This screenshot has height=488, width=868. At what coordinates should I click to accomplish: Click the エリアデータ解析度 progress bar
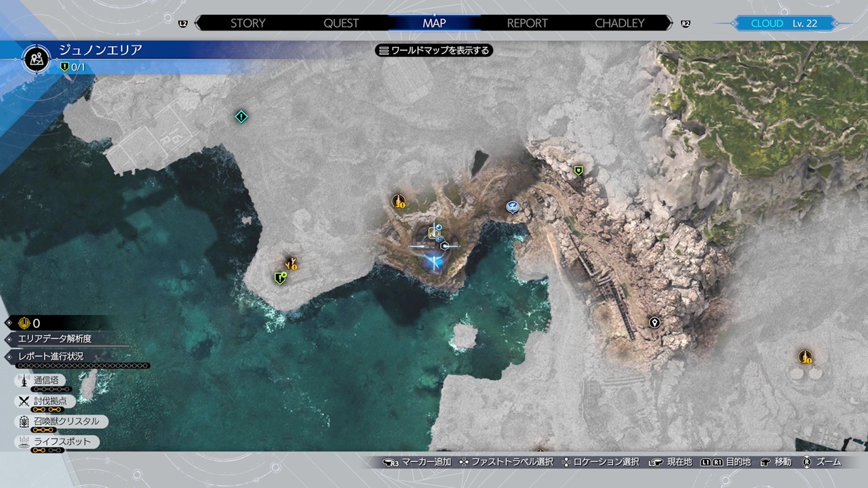(x=68, y=340)
